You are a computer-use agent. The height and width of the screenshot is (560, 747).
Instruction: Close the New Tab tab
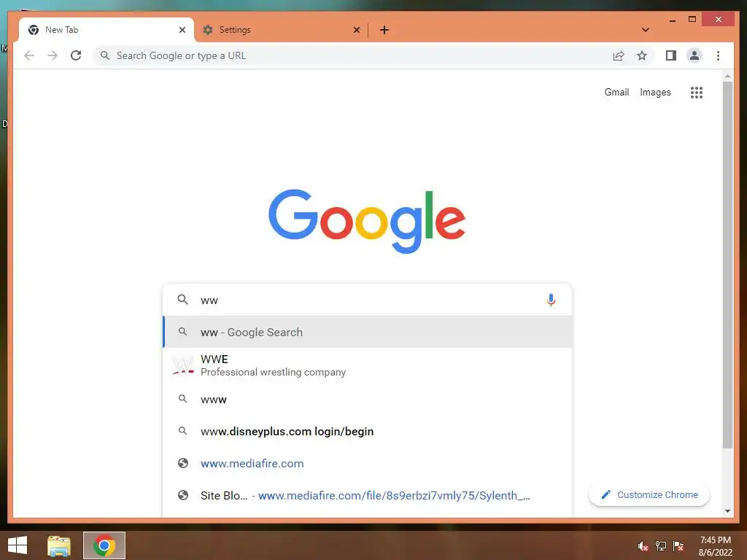pyautogui.click(x=182, y=30)
